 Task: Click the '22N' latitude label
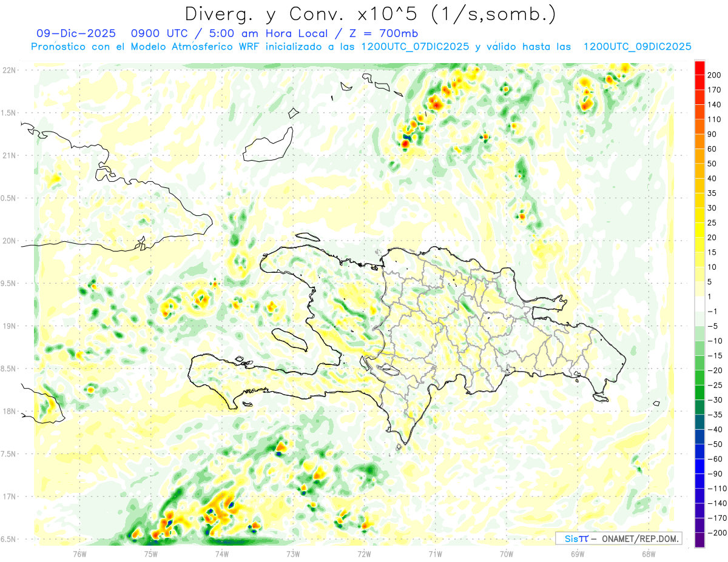[10, 70]
